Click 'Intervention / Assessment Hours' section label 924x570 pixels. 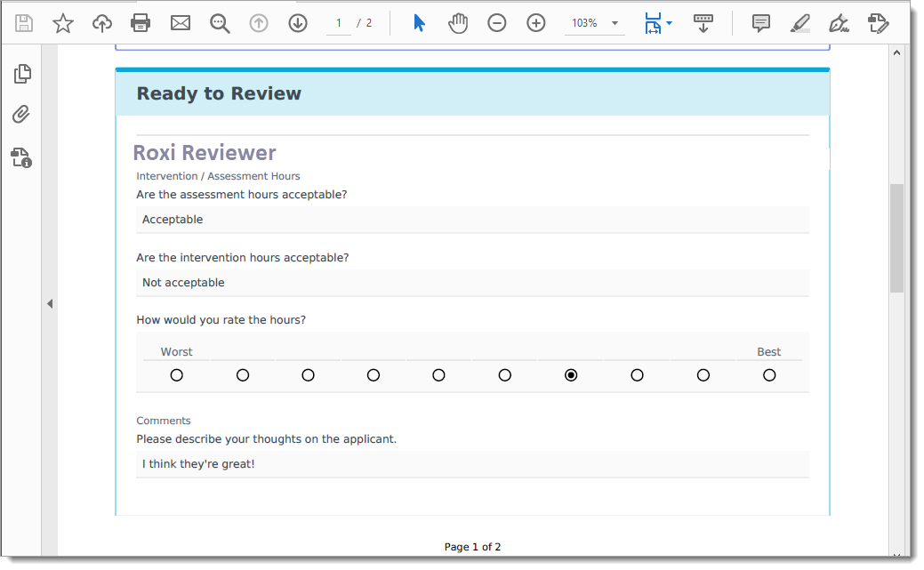(218, 176)
